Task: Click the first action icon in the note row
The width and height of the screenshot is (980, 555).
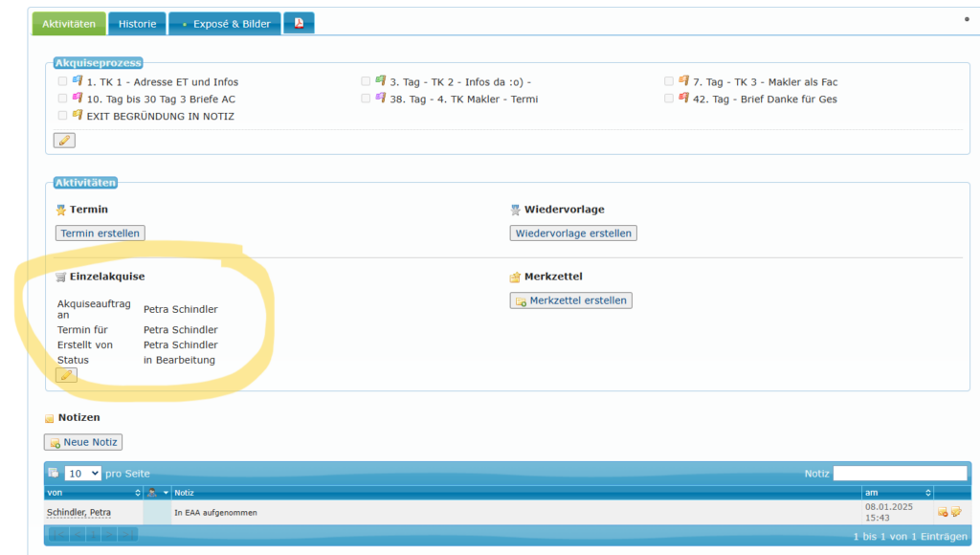Action: click(x=943, y=512)
